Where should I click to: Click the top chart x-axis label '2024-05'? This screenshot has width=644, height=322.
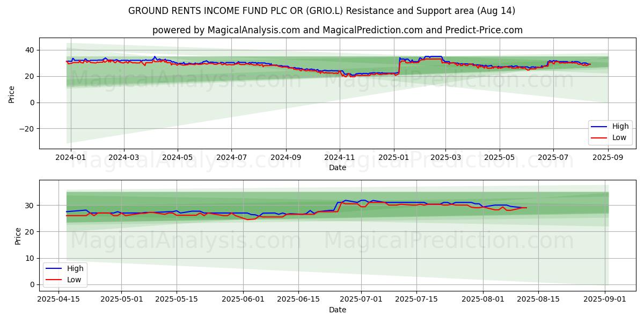177,158
